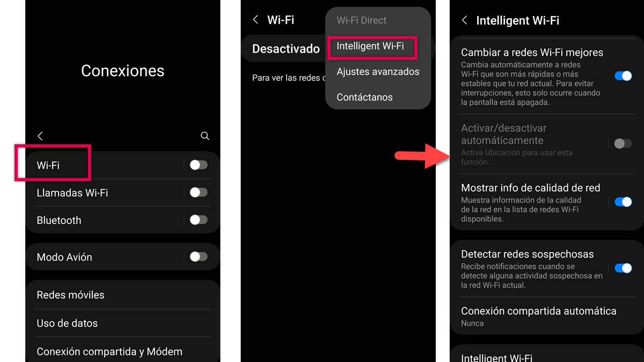Open Uso de datos settings
The height and width of the screenshot is (362, 644).
(x=122, y=323)
